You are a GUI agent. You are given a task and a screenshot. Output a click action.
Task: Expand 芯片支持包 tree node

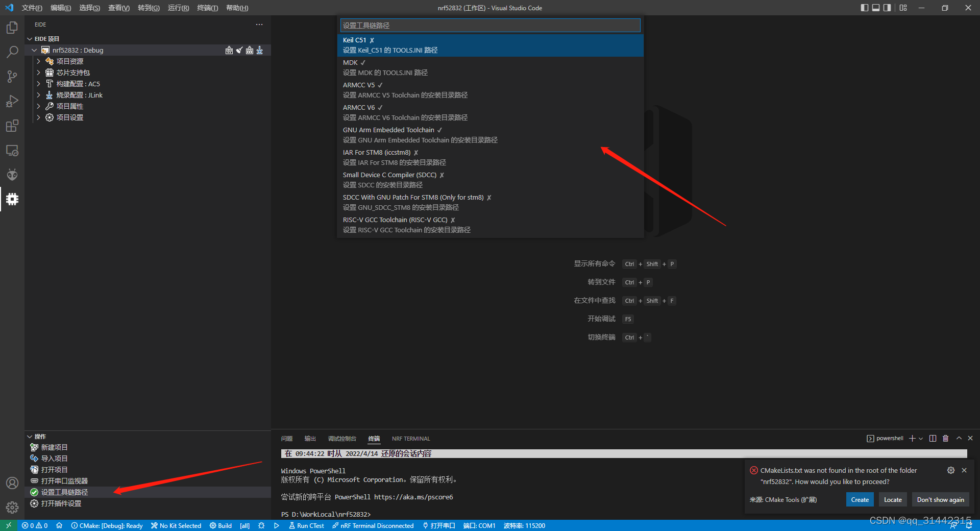(38, 73)
